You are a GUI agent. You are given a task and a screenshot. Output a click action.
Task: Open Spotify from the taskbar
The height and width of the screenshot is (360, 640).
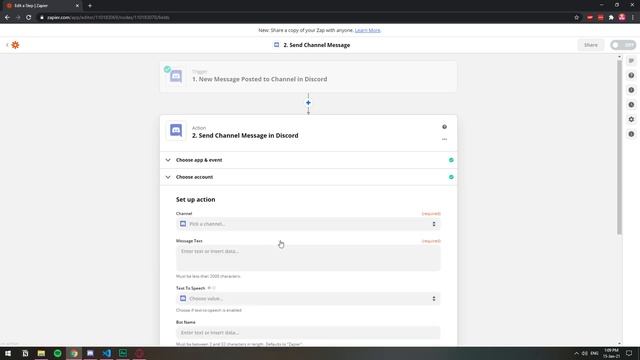(x=58, y=353)
